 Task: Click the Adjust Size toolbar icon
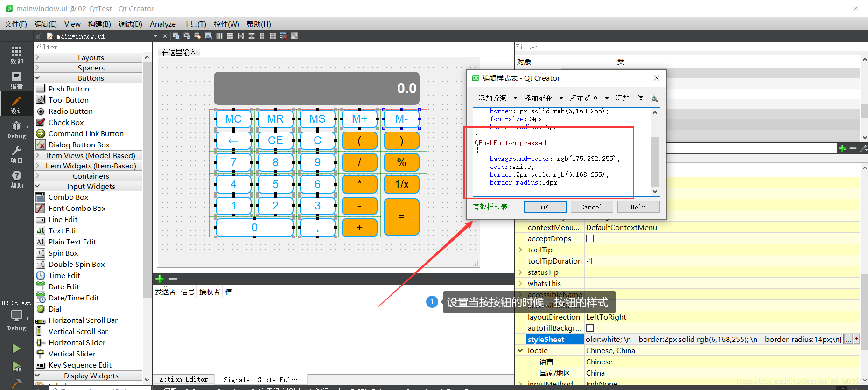tap(294, 36)
